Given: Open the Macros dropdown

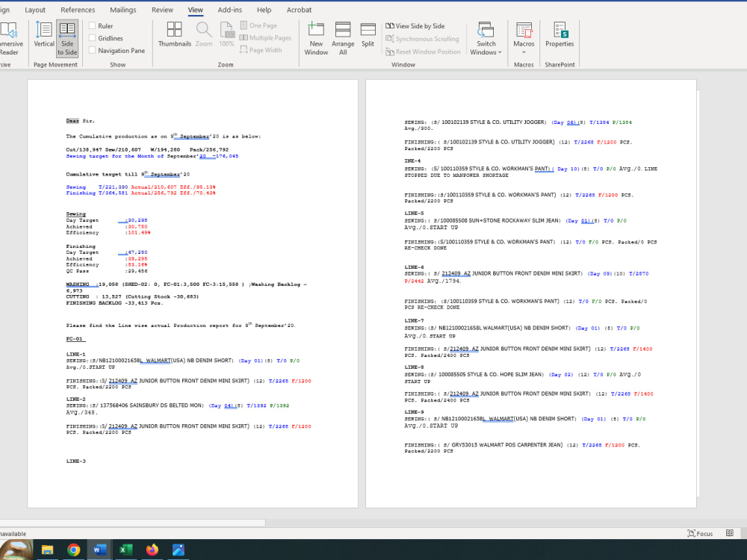Looking at the screenshot, I should (x=524, y=37).
